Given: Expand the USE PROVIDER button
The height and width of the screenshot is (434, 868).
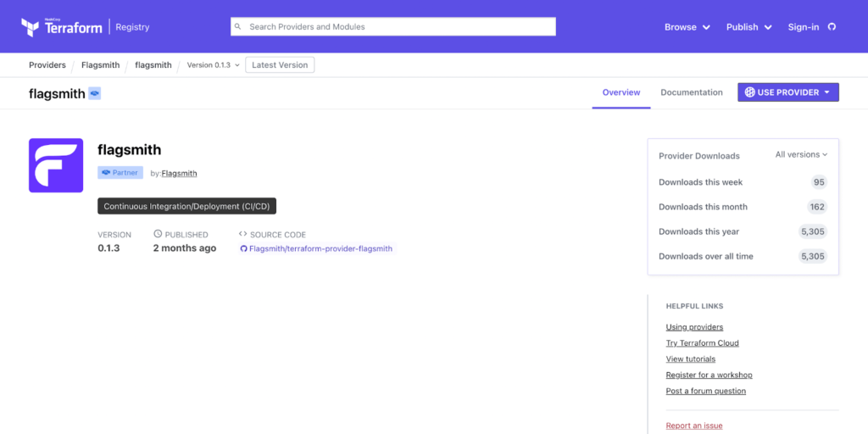Looking at the screenshot, I should click(787, 92).
